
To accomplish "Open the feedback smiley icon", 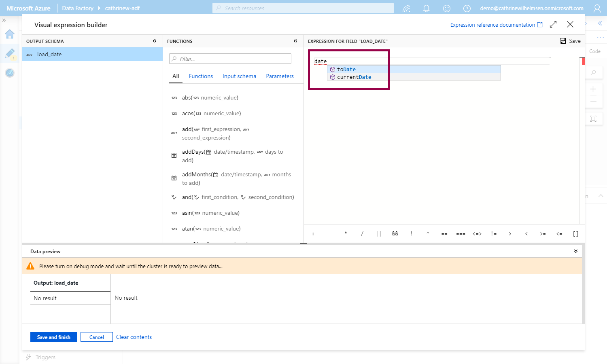I will [447, 8].
